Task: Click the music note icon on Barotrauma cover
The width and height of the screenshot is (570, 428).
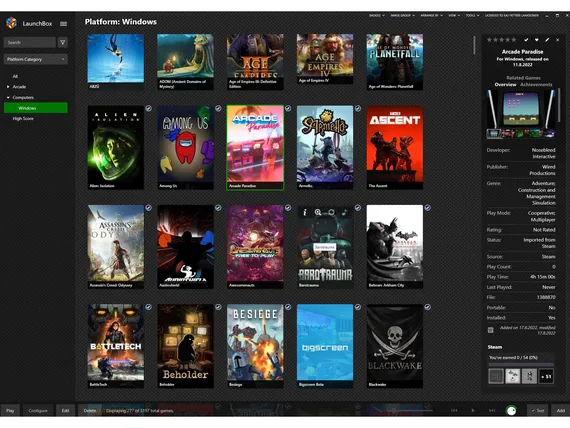Action: point(344,212)
